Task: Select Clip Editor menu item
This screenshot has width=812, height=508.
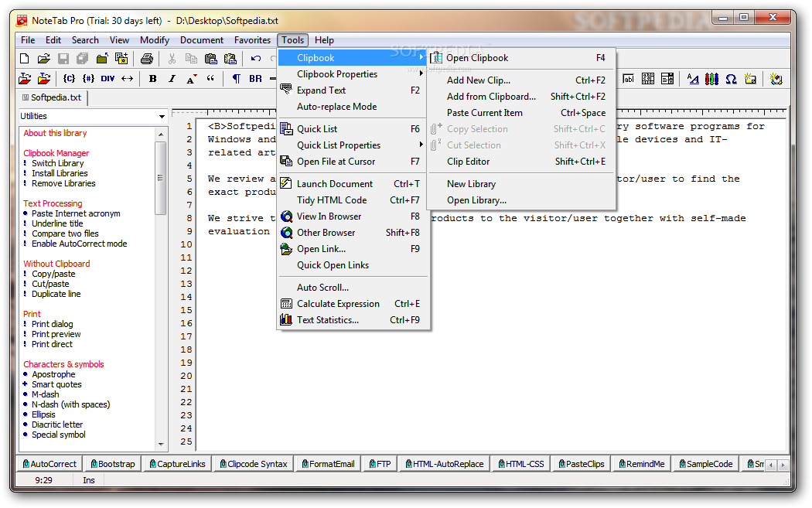Action: pos(521,162)
